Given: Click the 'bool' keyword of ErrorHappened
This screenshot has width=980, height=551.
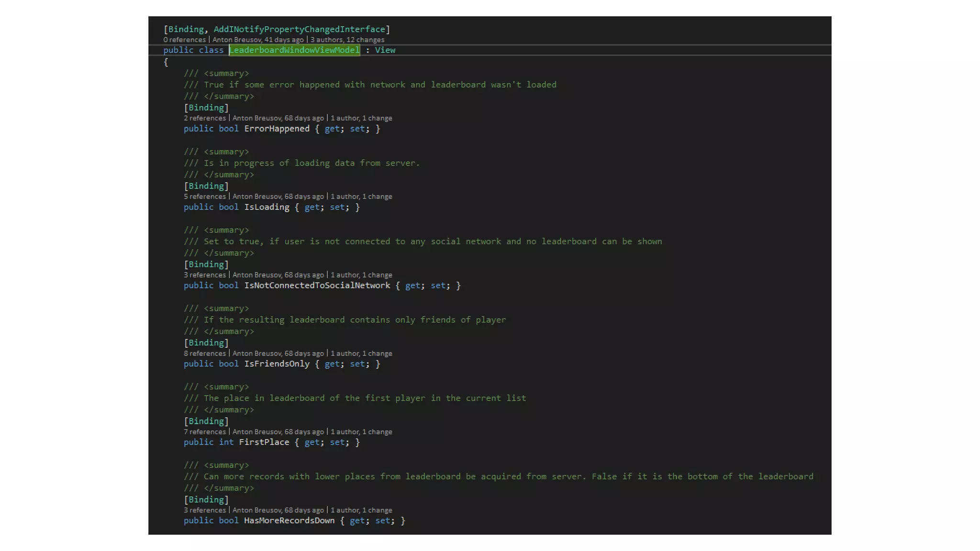Looking at the screenshot, I should tap(229, 129).
